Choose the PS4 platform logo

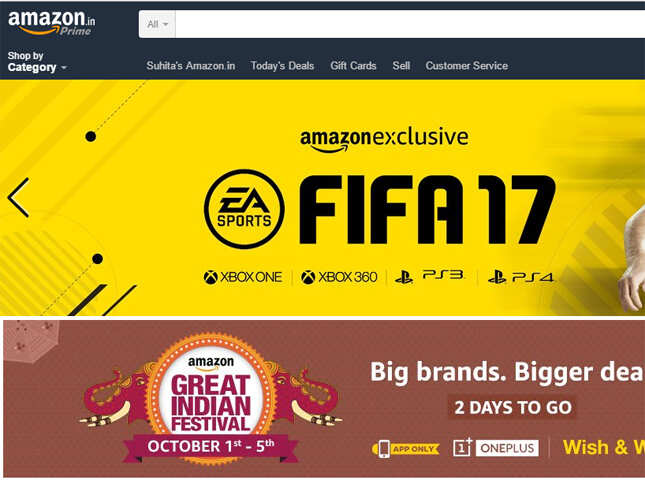pyautogui.click(x=521, y=276)
